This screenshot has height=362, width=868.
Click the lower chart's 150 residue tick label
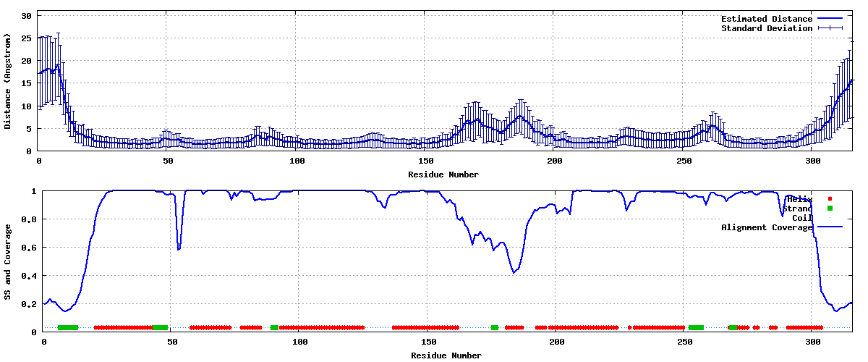click(428, 341)
